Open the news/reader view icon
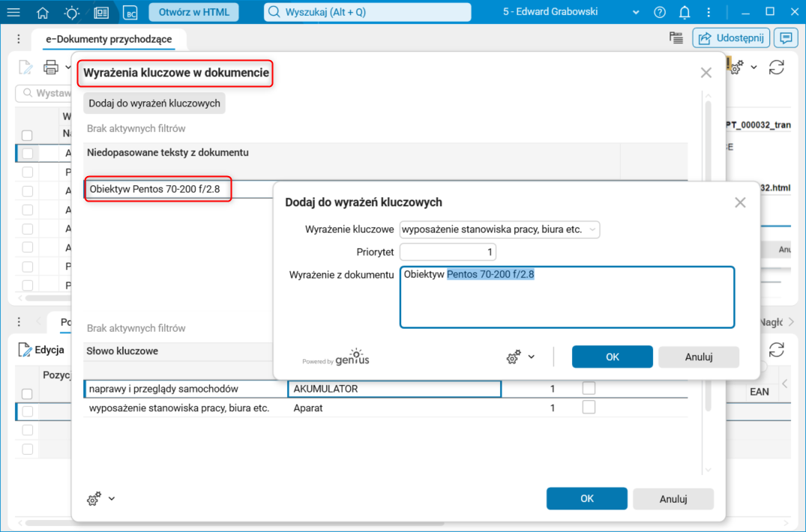Viewport: 806px width, 532px height. click(x=101, y=13)
